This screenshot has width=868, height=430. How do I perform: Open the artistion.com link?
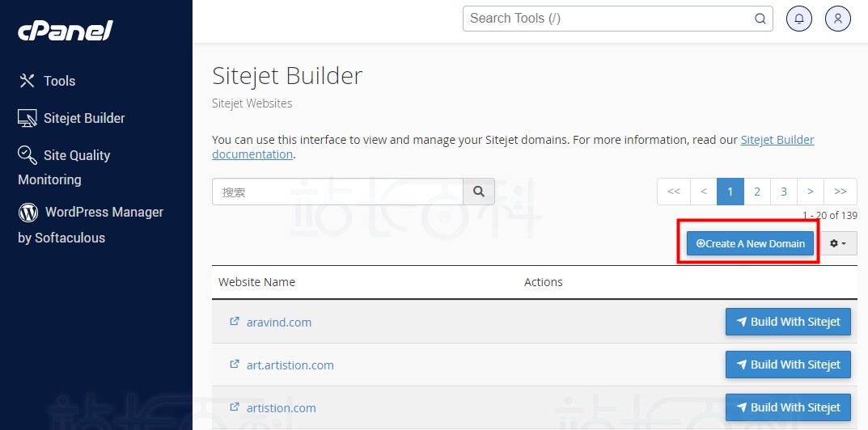tap(282, 408)
